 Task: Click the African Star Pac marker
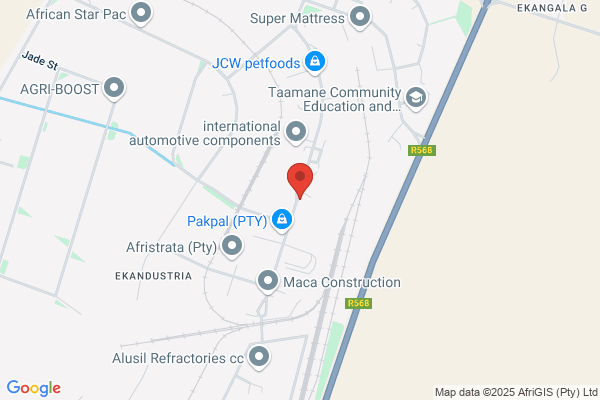click(141, 13)
